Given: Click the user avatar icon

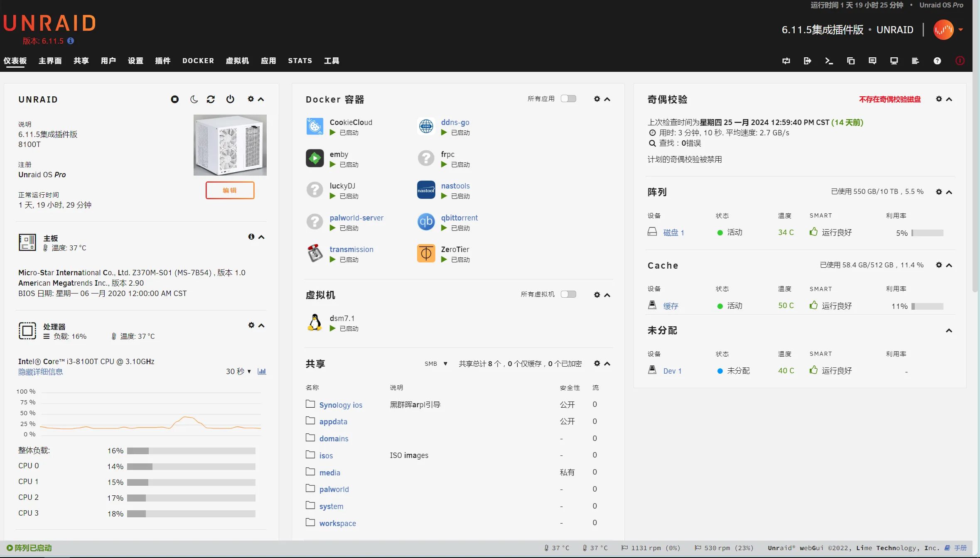Looking at the screenshot, I should coord(943,30).
